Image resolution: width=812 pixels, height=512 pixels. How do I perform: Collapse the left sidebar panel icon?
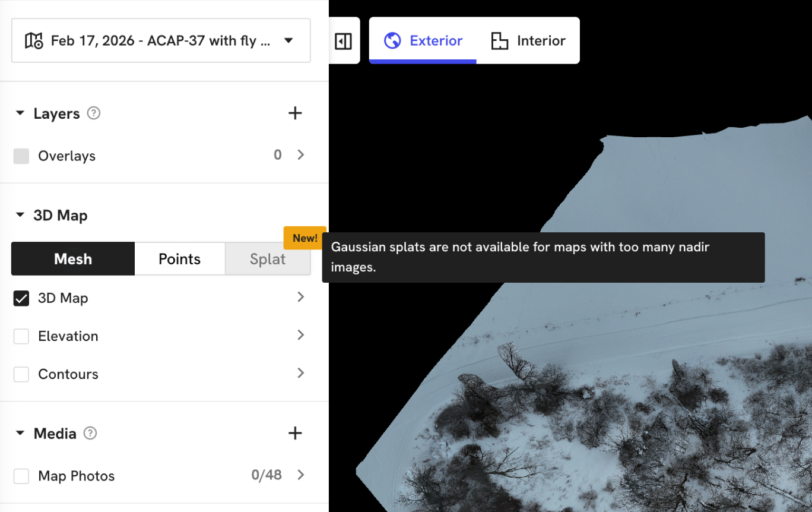tap(343, 41)
